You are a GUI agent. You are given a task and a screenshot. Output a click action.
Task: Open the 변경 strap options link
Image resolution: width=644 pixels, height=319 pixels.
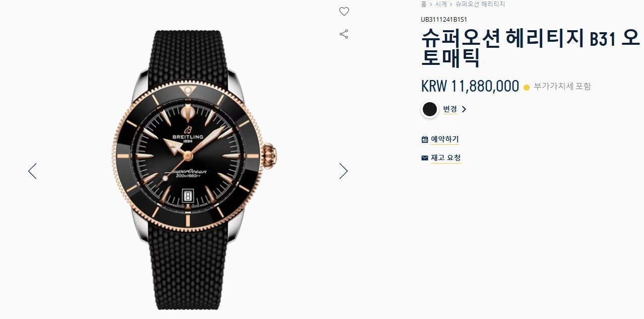pyautogui.click(x=449, y=109)
